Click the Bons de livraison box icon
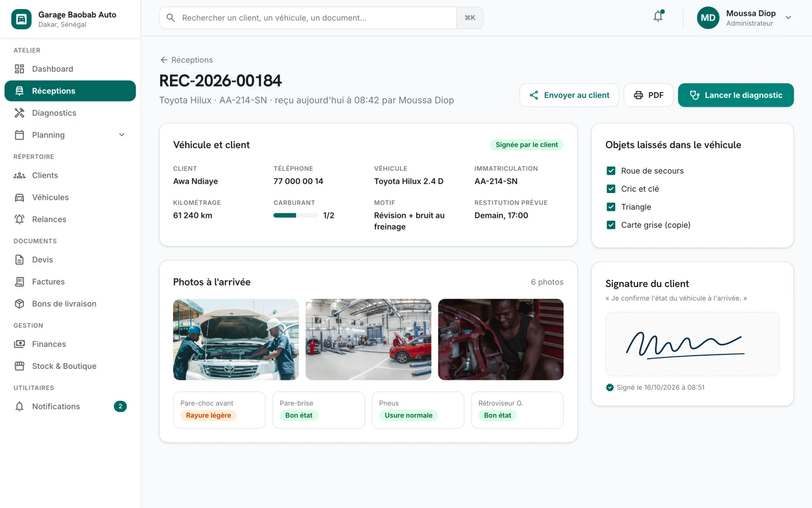This screenshot has height=508, width=812. [x=19, y=304]
